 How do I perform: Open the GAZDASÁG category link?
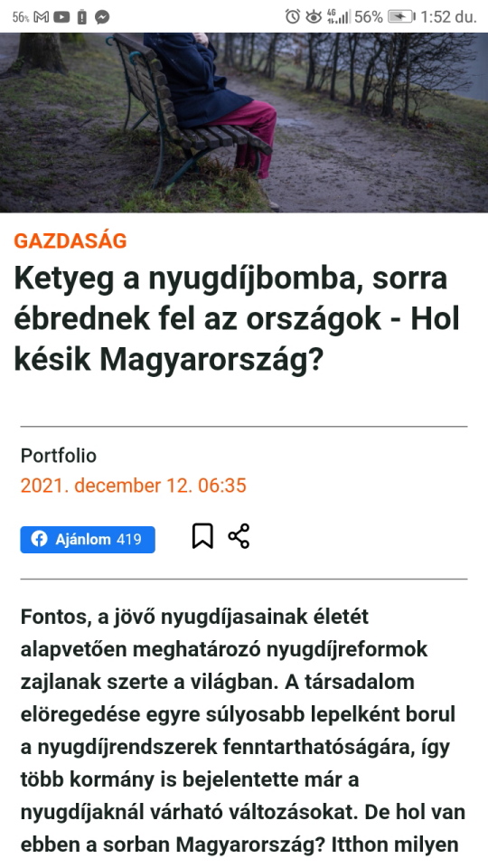70,241
